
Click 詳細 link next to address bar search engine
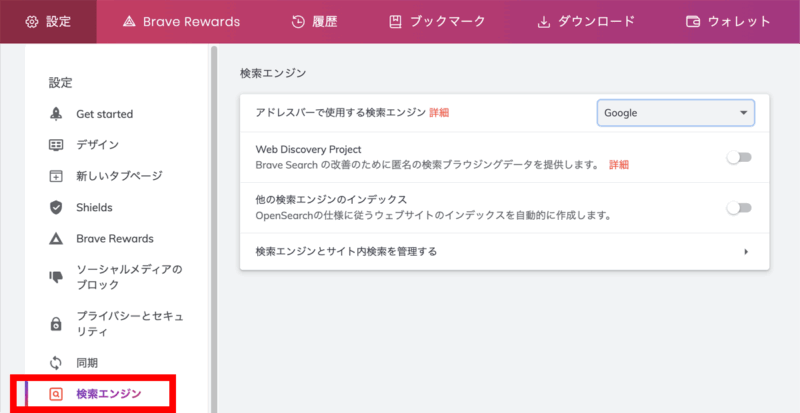[x=439, y=114]
